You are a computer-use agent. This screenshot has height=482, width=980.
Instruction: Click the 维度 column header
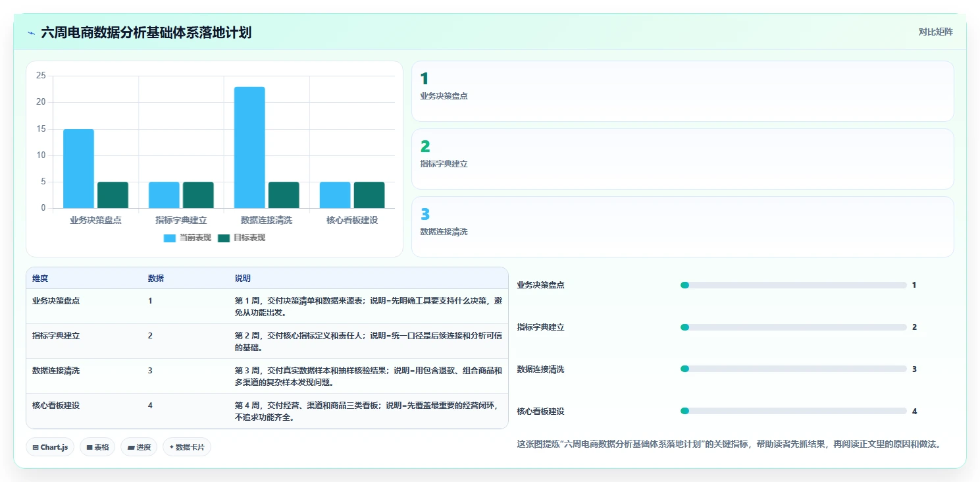pos(40,279)
